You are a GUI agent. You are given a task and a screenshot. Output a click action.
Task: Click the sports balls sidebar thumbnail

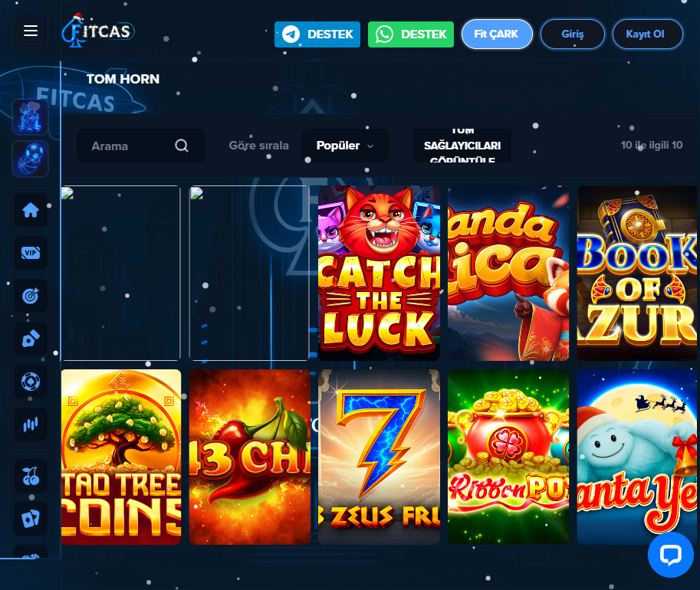tap(30, 159)
